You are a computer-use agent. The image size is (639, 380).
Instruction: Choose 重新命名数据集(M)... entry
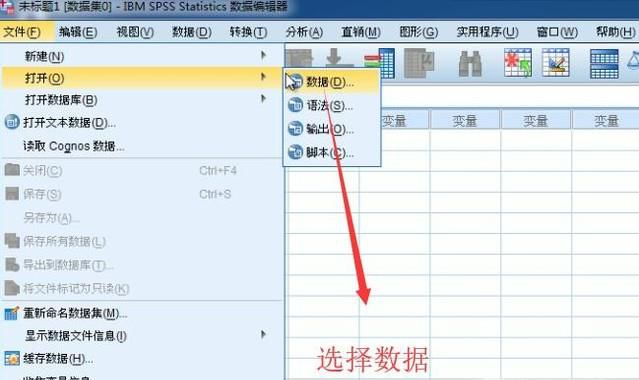[142, 313]
